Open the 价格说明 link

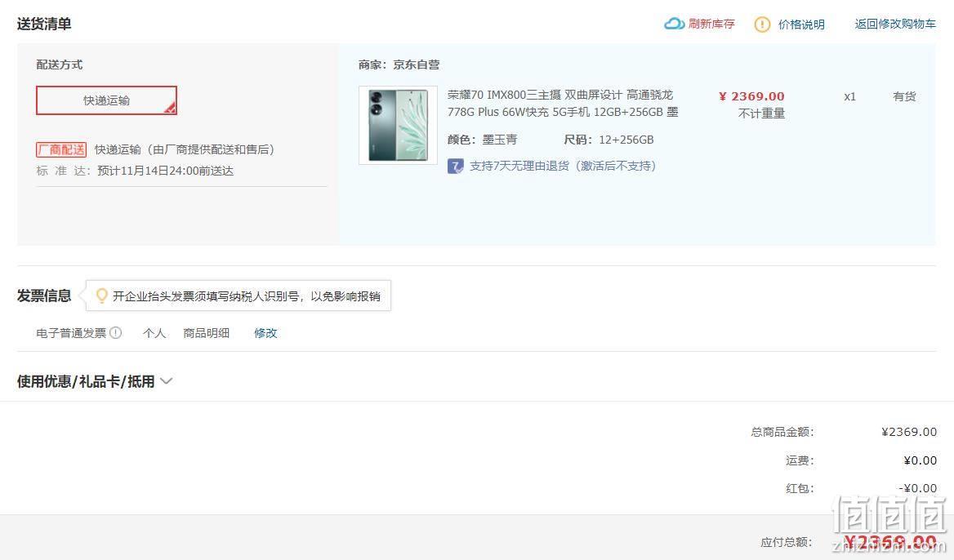coord(801,24)
